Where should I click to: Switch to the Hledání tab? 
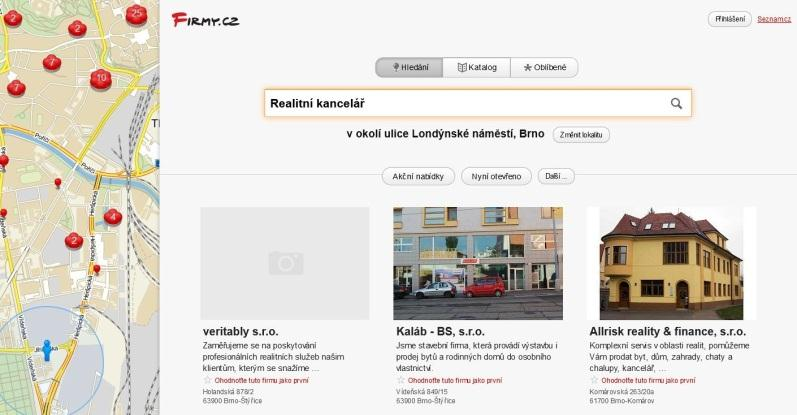click(409, 67)
